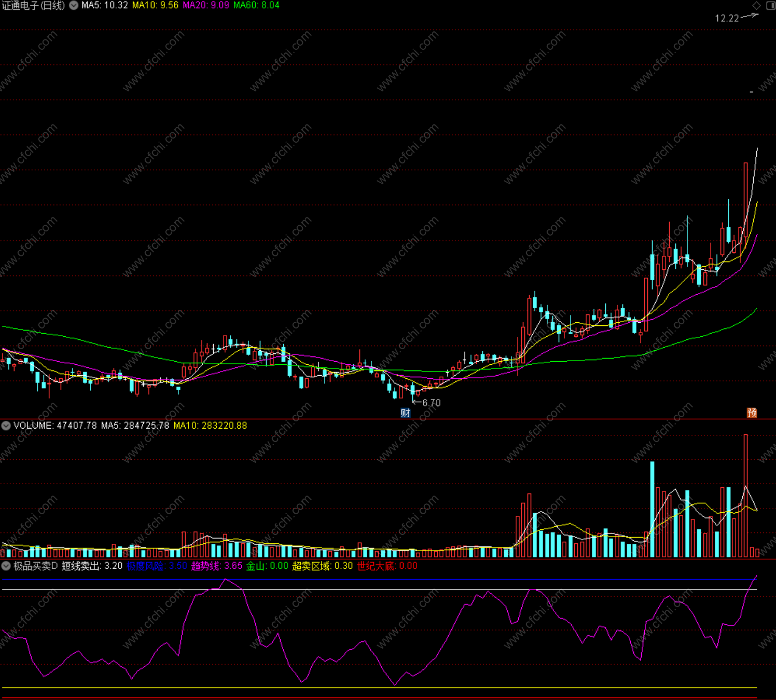Click the green 金山: 0.00 label
The width and height of the screenshot is (776, 700).
click(267, 566)
